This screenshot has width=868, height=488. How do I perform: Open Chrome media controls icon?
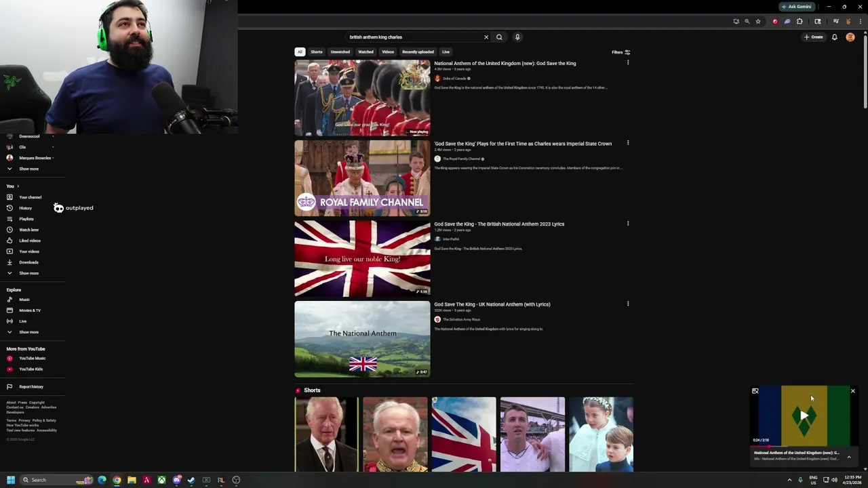(836, 21)
